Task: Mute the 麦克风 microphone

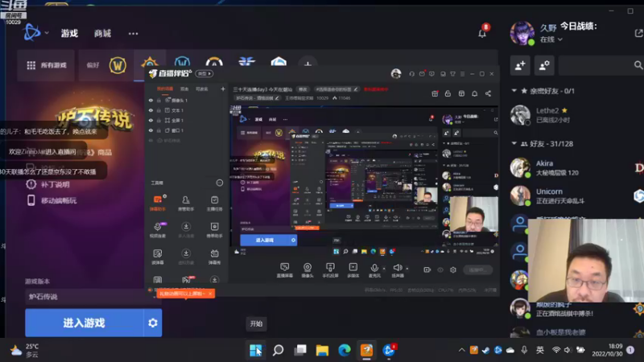Action: [374, 270]
